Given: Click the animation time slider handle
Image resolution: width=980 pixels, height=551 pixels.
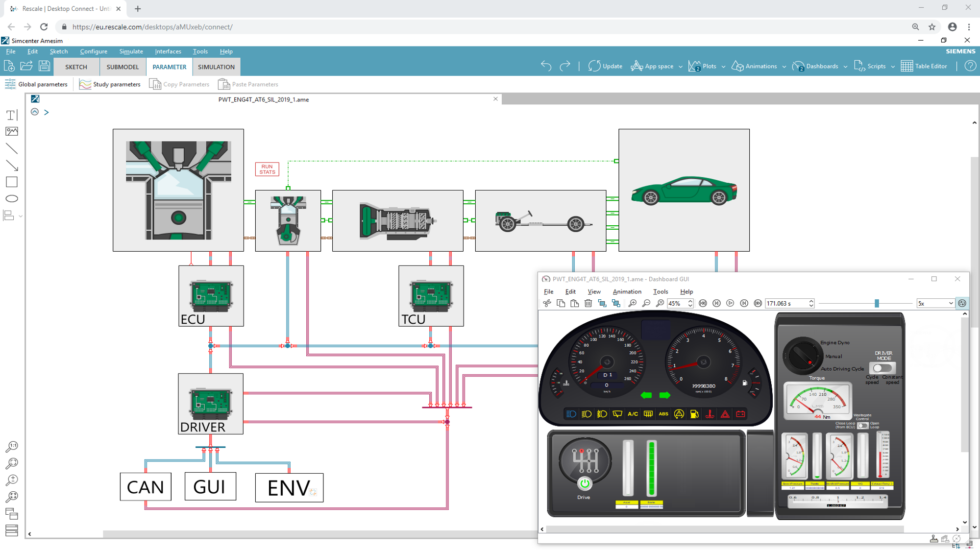Looking at the screenshot, I should tap(877, 304).
